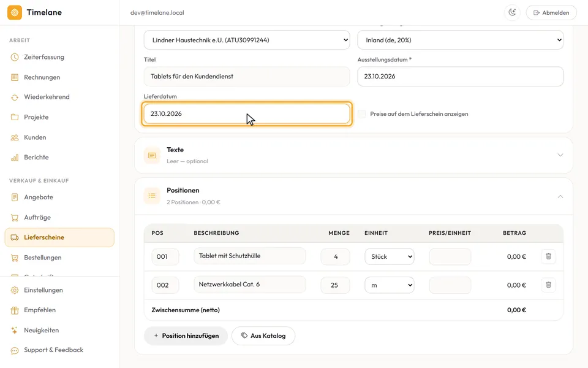
Task: Click the Timelane logo icon
Action: (15, 12)
